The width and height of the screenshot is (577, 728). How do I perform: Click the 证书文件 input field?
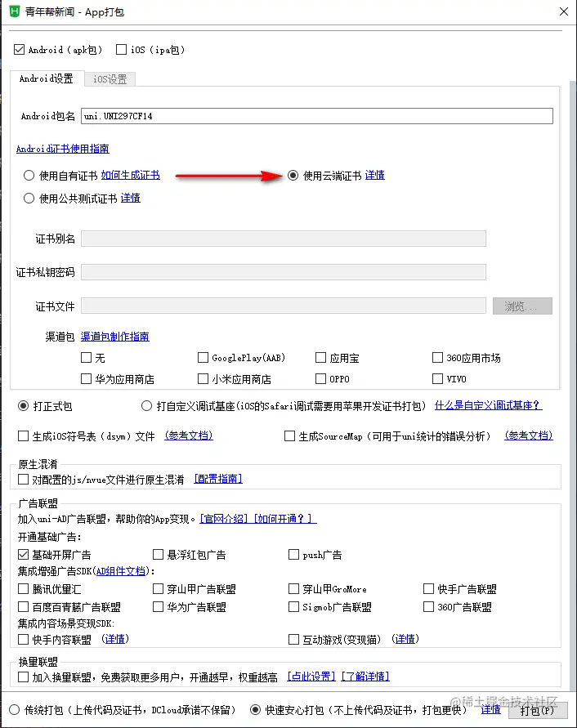[284, 306]
